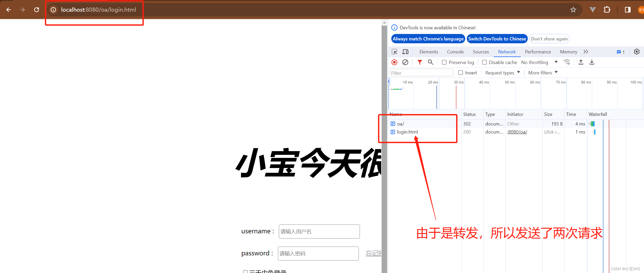Toggle the device toolbar icon
644x273 pixels.
tap(405, 52)
